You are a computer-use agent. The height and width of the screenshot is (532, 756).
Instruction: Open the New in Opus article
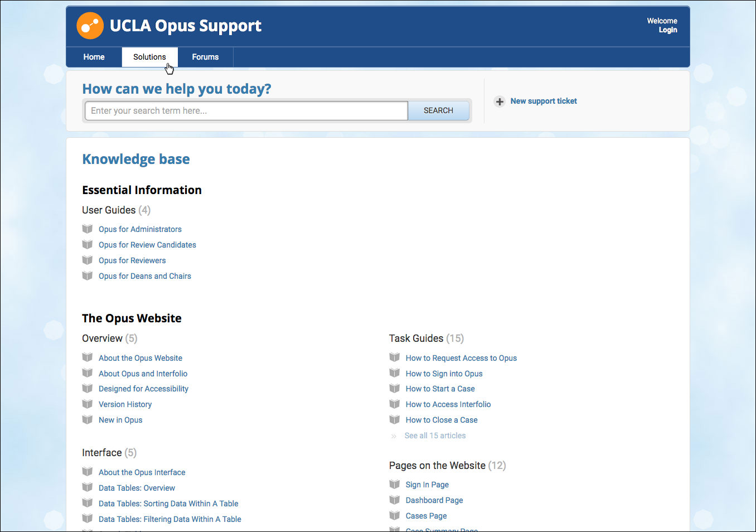coord(120,420)
